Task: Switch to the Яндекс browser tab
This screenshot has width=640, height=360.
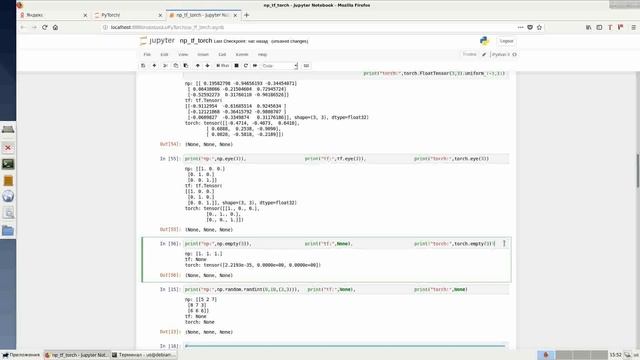Action: pos(52,15)
